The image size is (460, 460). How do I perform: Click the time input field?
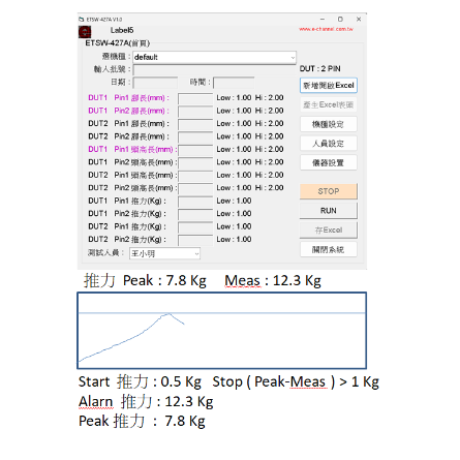pyautogui.click(x=234, y=83)
